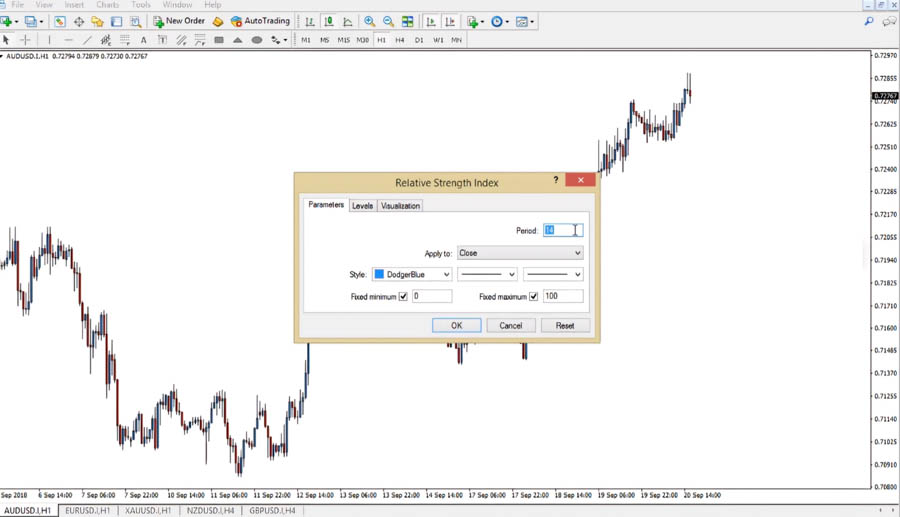
Task: Open the Tools menu
Action: tap(141, 5)
